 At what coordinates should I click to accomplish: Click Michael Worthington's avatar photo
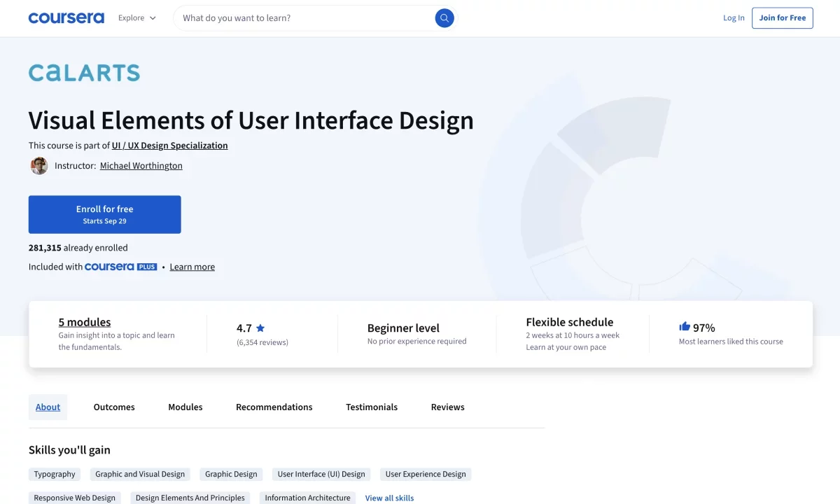coord(39,166)
